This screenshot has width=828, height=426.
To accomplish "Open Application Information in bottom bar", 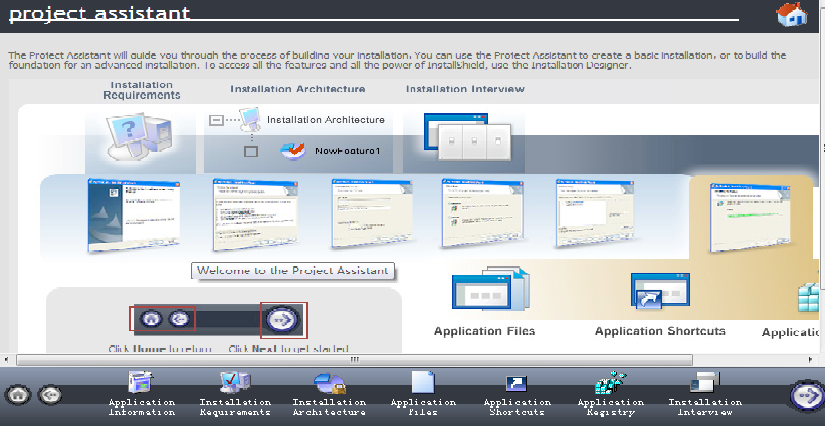I will [x=142, y=393].
